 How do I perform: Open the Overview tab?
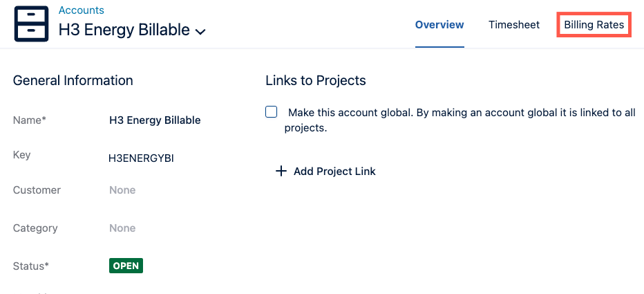pos(439,25)
